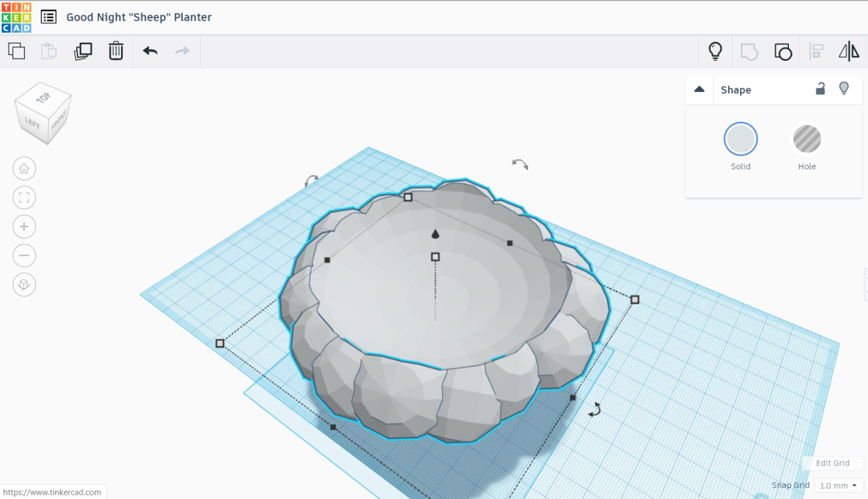This screenshot has width=868, height=499.
Task: Delete selection with the trash icon
Action: [x=116, y=51]
